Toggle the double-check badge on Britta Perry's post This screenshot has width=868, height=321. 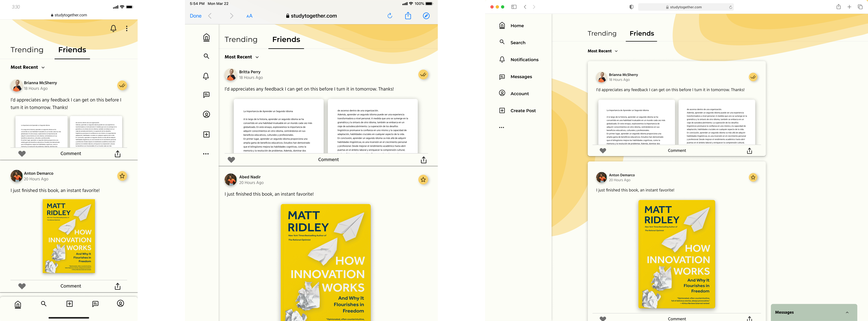pos(423,74)
